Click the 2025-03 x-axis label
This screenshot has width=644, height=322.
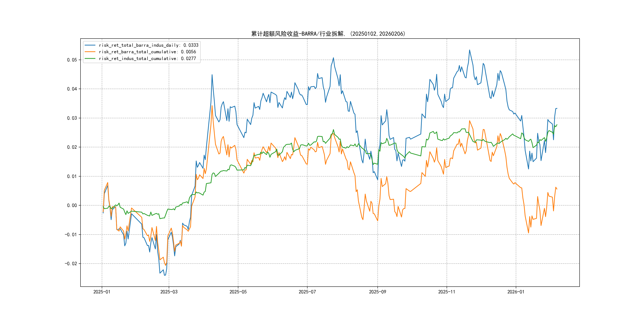[x=169, y=292]
